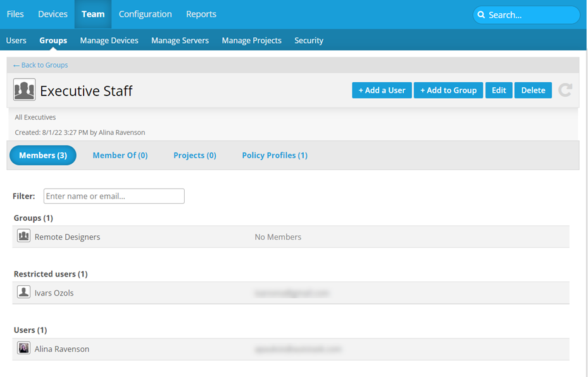Click the search magnifier icon

(x=481, y=15)
